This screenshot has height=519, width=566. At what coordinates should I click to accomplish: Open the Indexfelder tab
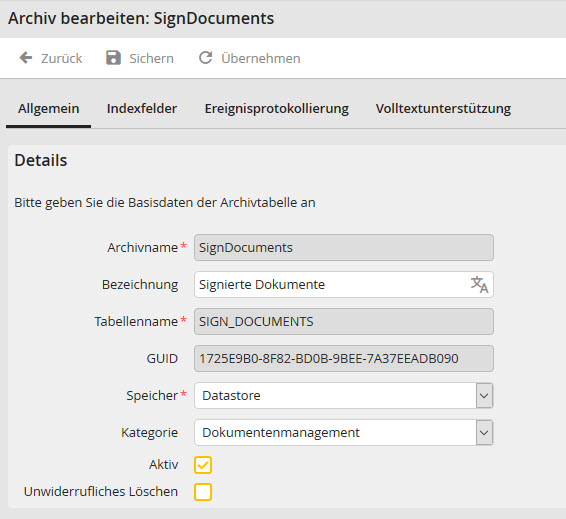(142, 109)
